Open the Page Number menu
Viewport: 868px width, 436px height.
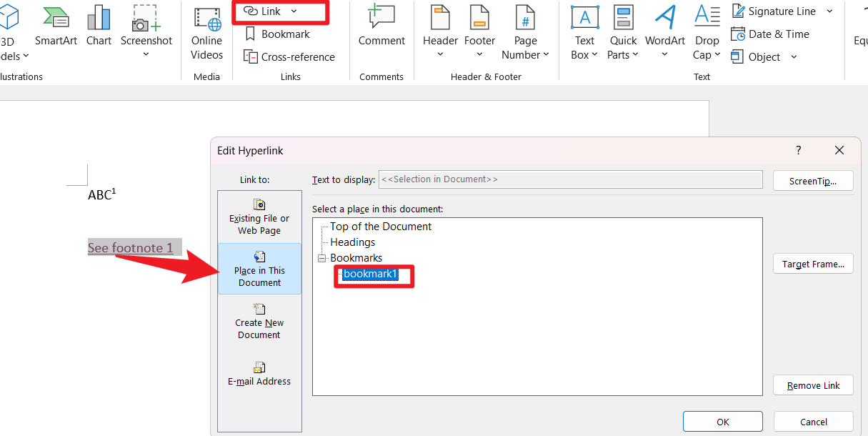coord(525,33)
